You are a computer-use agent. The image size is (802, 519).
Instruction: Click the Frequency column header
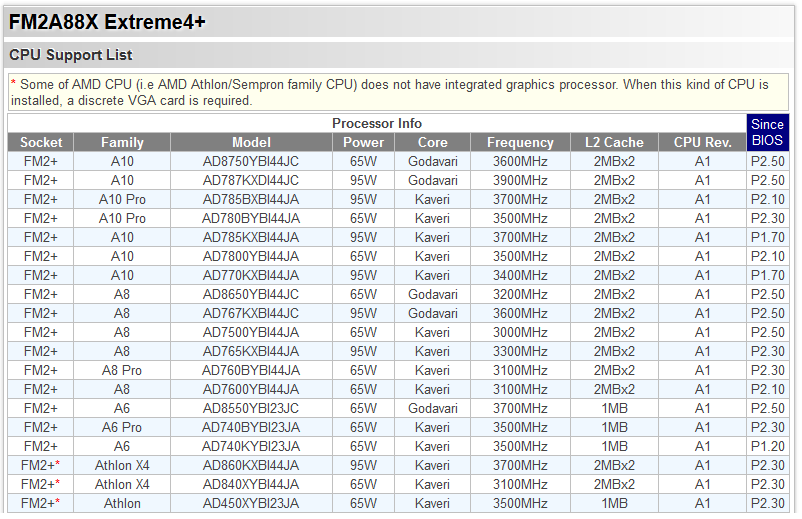click(520, 142)
